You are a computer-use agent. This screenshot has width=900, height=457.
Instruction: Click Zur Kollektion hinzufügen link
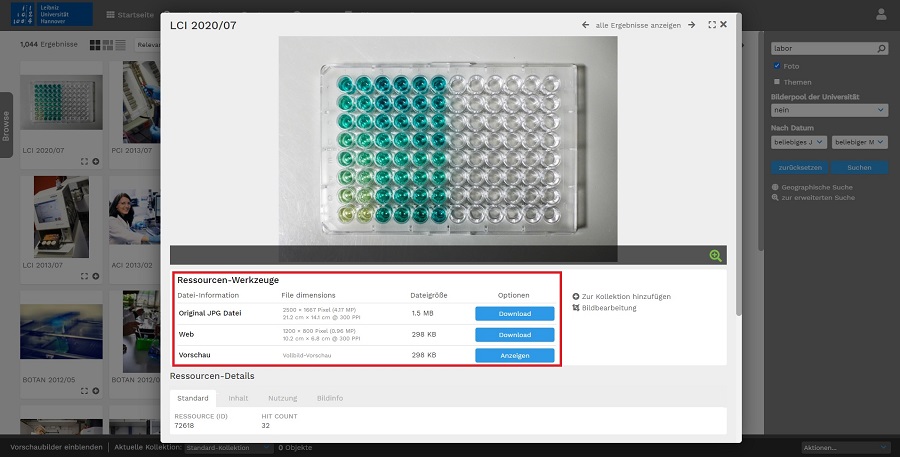626,297
